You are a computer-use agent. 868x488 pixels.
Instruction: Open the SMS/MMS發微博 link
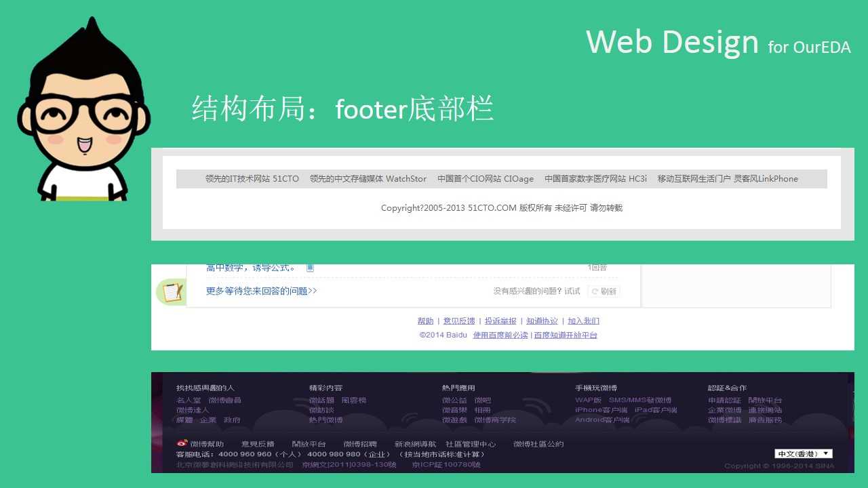(x=639, y=401)
